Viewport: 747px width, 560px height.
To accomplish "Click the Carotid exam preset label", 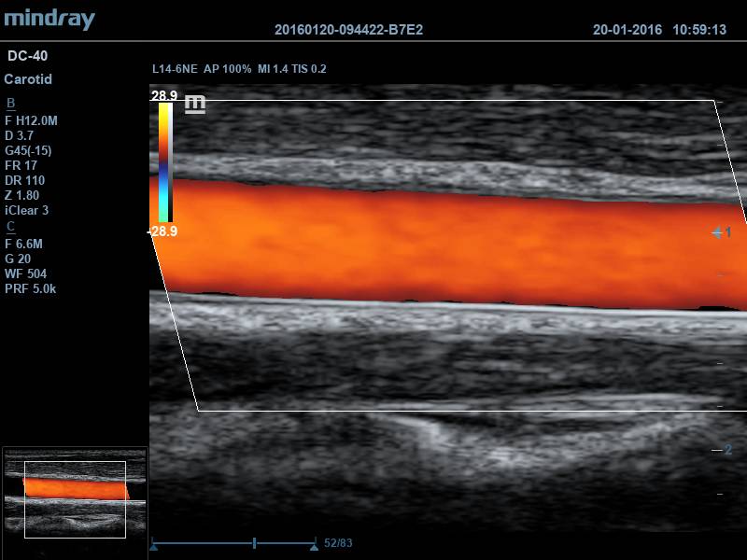I will 28,79.
